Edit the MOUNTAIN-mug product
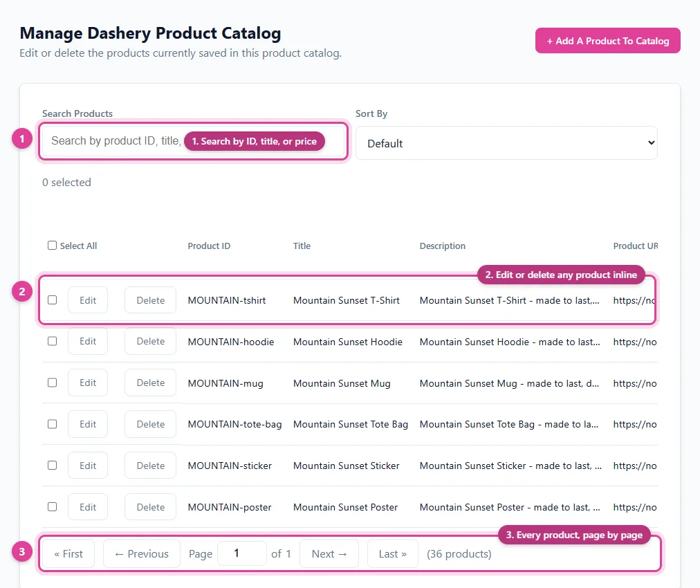This screenshot has width=700, height=588. pyautogui.click(x=88, y=383)
